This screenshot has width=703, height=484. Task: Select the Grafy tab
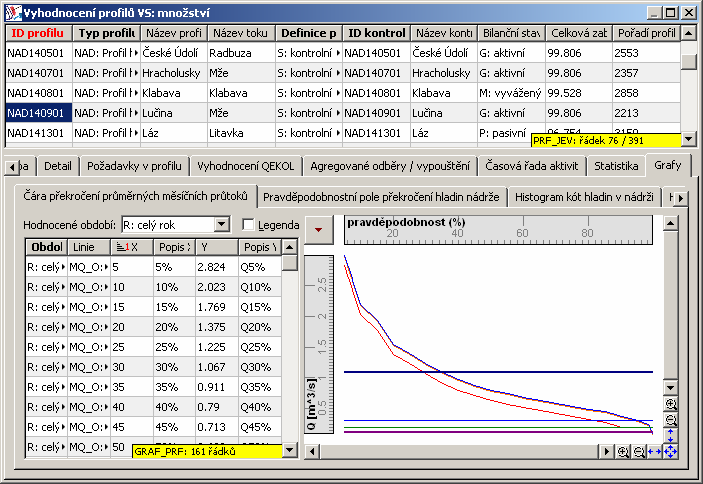[668, 165]
